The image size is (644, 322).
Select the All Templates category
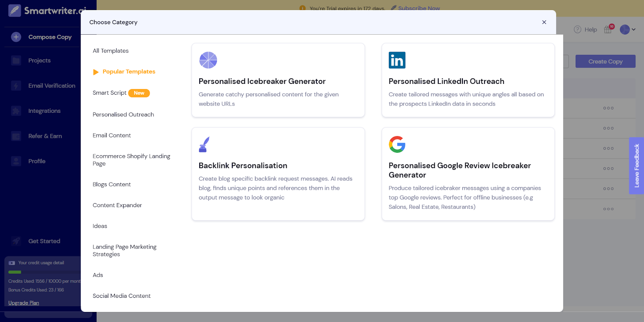coord(111,51)
